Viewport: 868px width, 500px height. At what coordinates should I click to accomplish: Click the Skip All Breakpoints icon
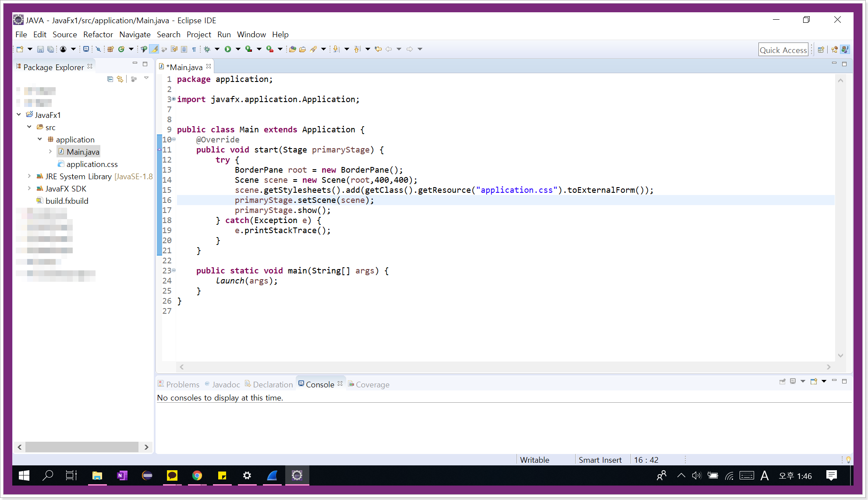tap(98, 49)
